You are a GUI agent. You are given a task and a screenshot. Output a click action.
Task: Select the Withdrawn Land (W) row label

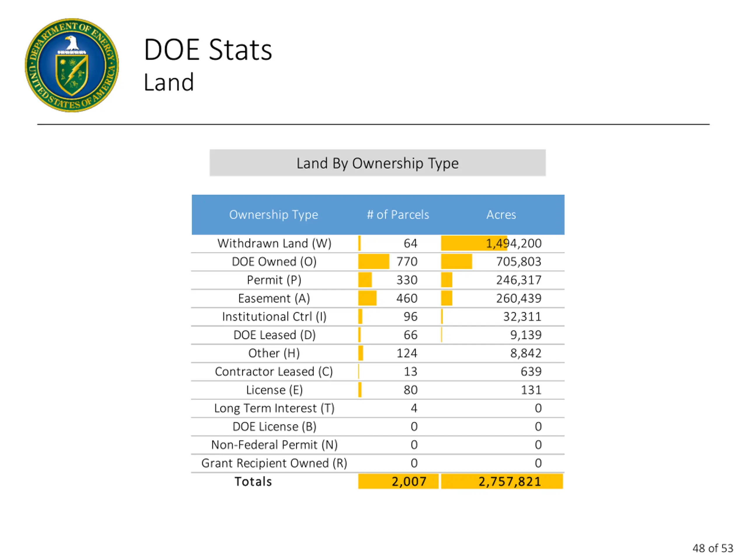point(274,243)
